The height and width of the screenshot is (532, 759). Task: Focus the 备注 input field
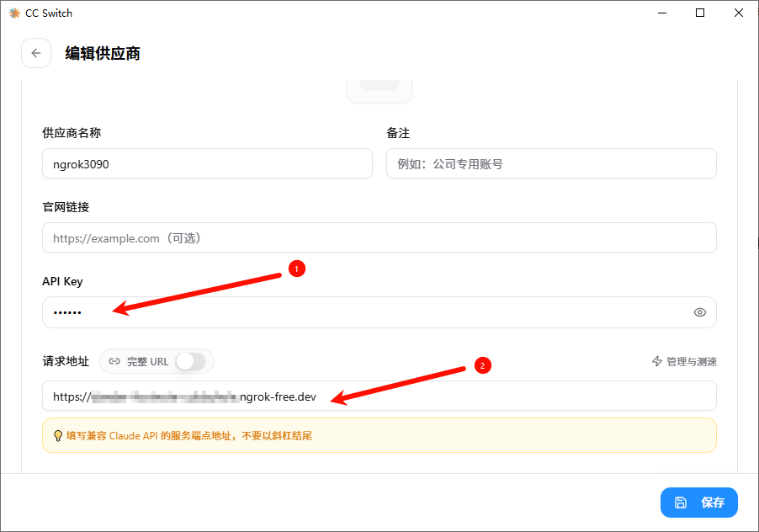click(x=551, y=163)
